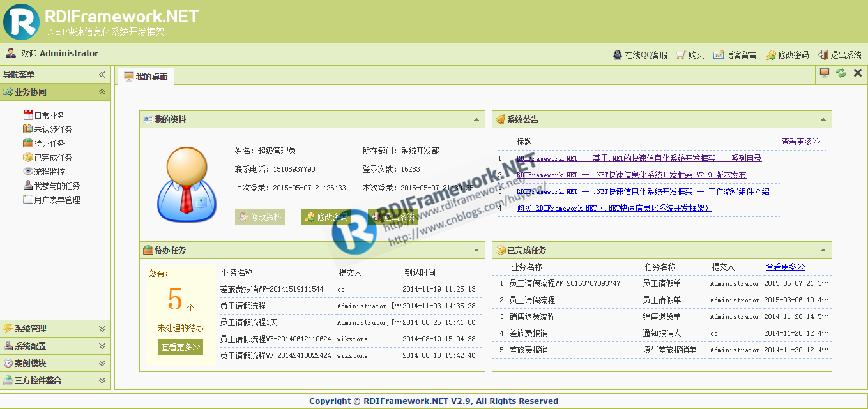
Task: Click the shopping cart 购买 icon
Action: point(681,55)
